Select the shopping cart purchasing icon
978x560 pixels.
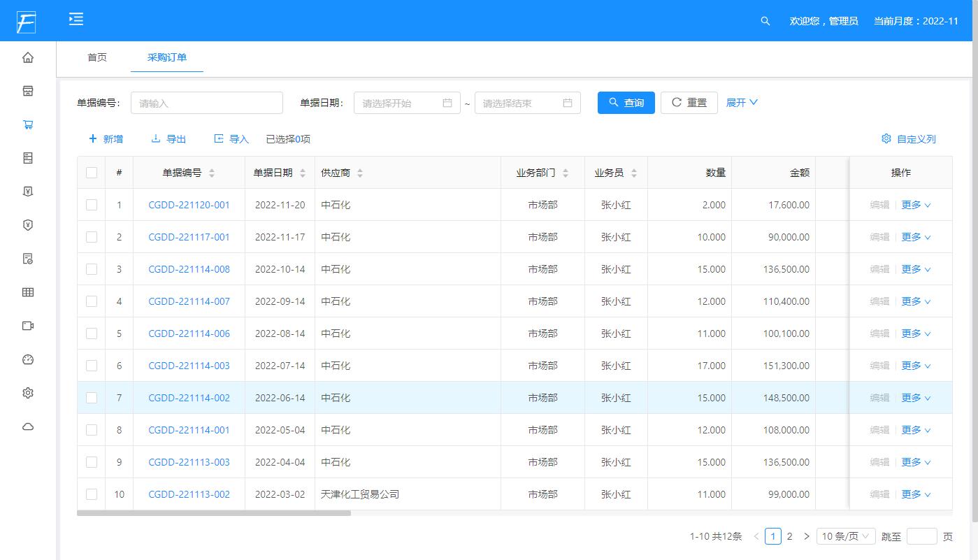pyautogui.click(x=27, y=124)
